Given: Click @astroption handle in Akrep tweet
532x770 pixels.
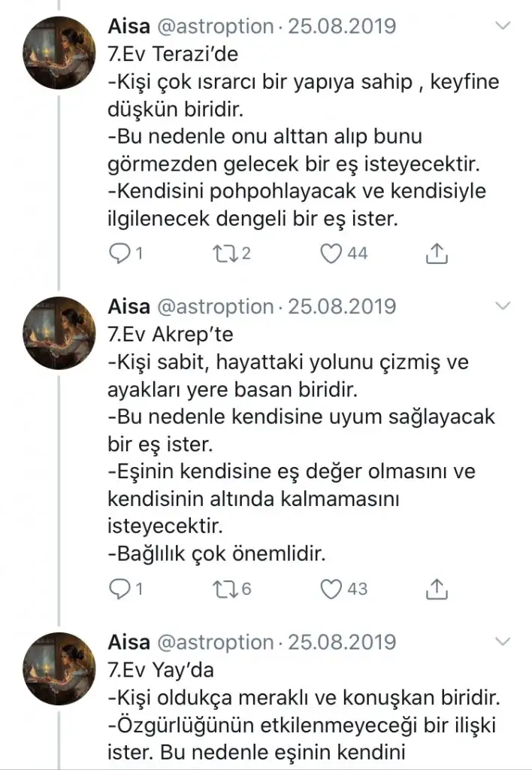Looking at the screenshot, I should click(213, 307).
